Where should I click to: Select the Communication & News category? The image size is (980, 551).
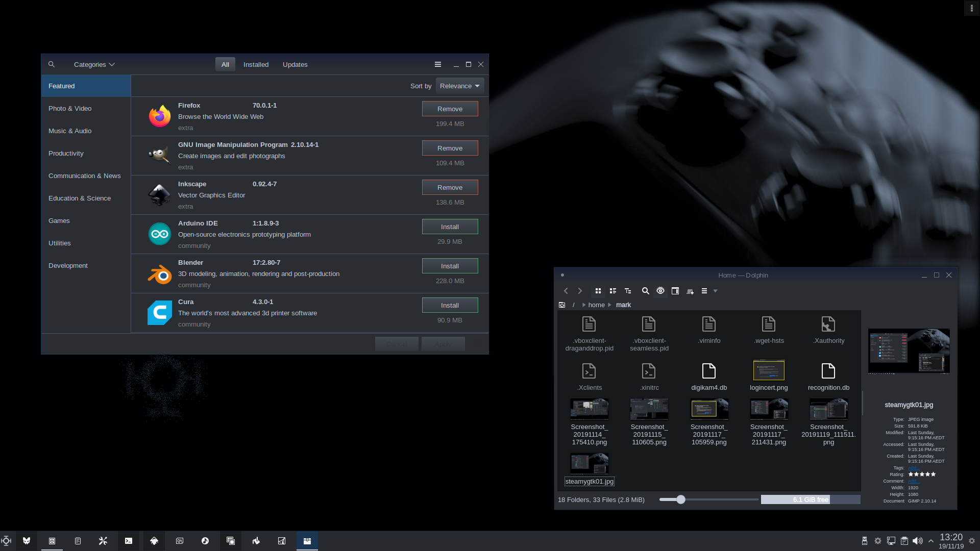(86, 176)
